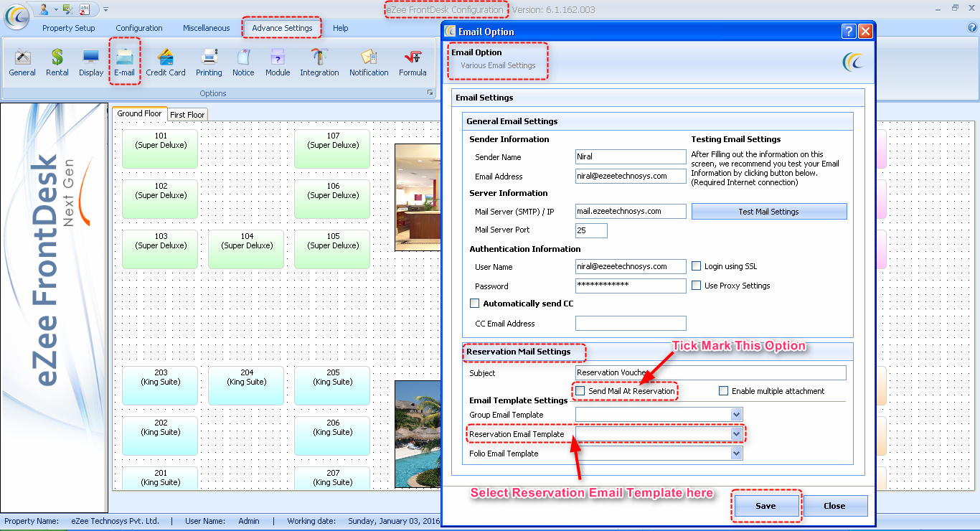Screen dimensions: 980x531
Task: Click the CC Email Address field
Action: (x=631, y=324)
